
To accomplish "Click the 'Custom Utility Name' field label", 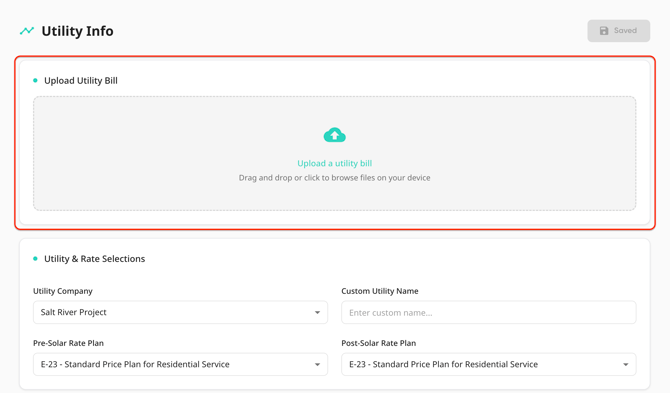I will (380, 291).
